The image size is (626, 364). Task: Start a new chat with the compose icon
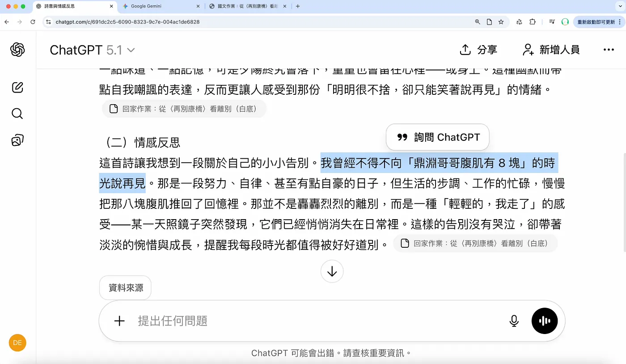pos(17,87)
